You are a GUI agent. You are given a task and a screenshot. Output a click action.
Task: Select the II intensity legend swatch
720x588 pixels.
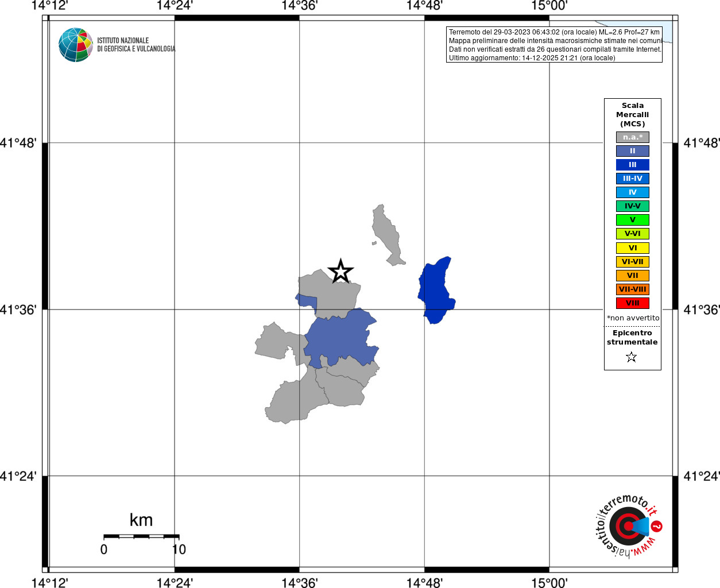click(633, 151)
